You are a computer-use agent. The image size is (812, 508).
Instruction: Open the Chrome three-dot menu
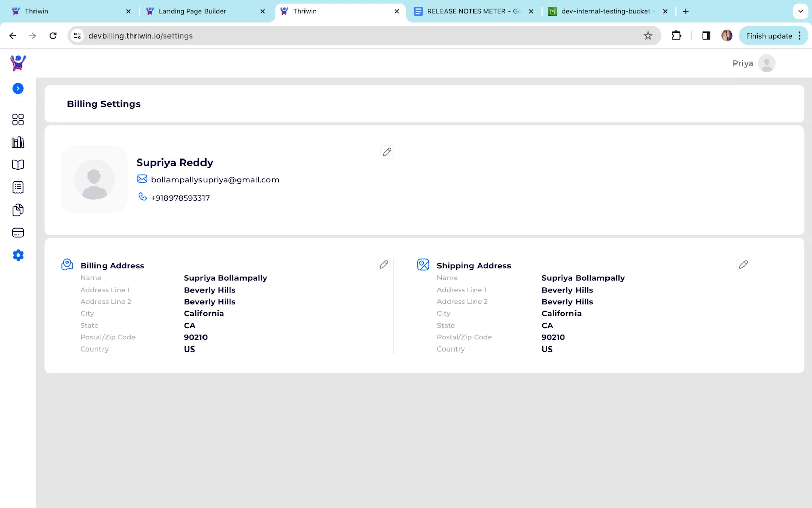[800, 36]
